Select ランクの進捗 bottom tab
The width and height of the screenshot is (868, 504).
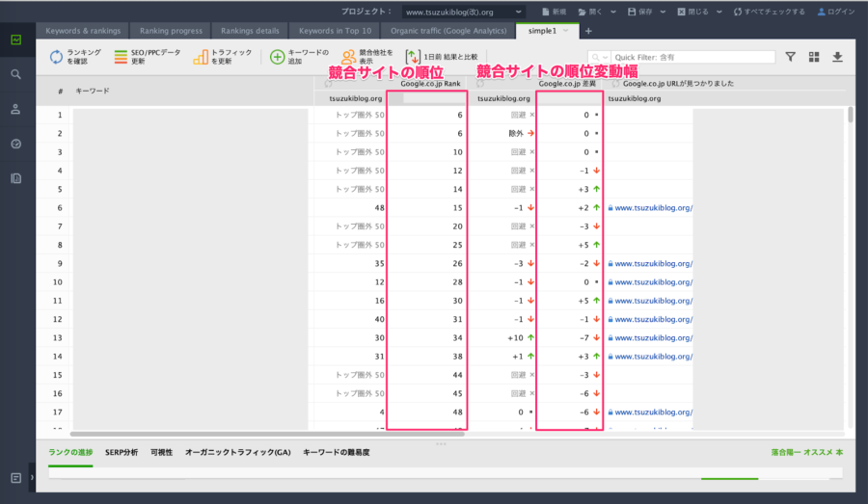pyautogui.click(x=70, y=453)
